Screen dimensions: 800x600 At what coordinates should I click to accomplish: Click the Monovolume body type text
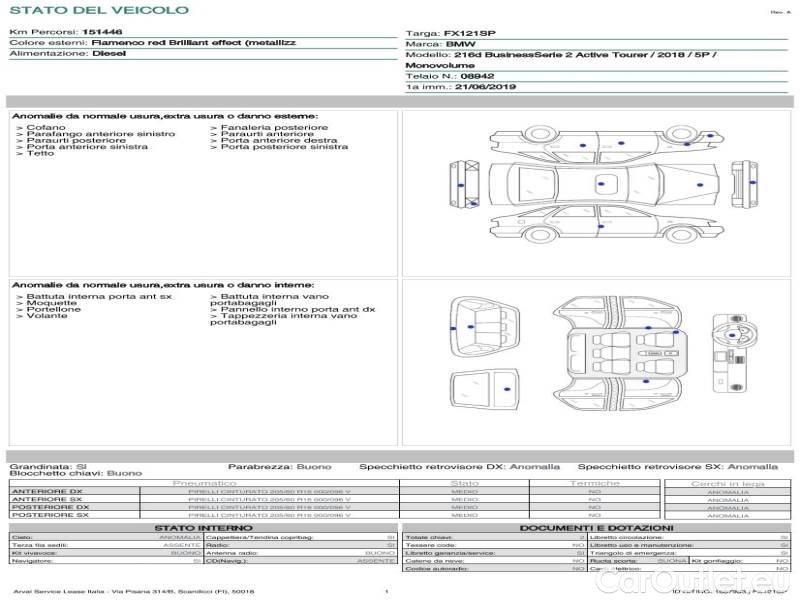(x=440, y=65)
